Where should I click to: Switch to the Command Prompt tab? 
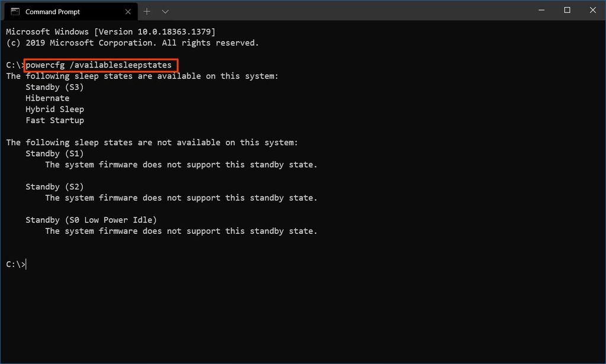tap(65, 11)
